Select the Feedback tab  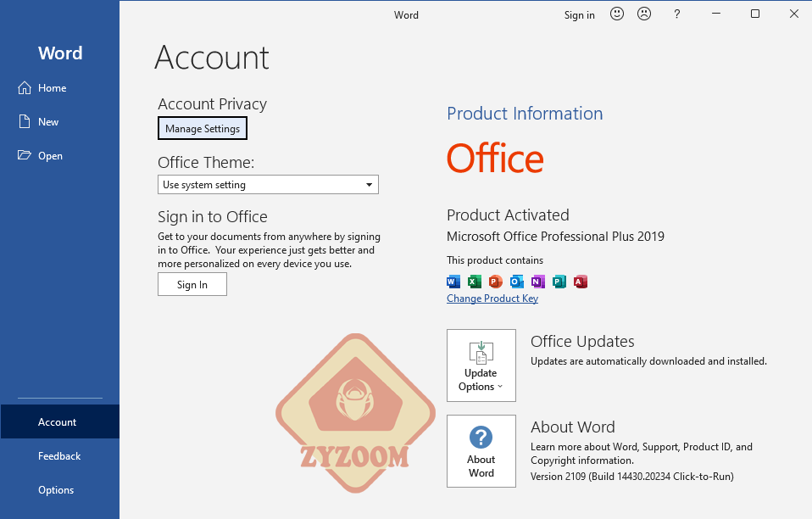point(60,455)
